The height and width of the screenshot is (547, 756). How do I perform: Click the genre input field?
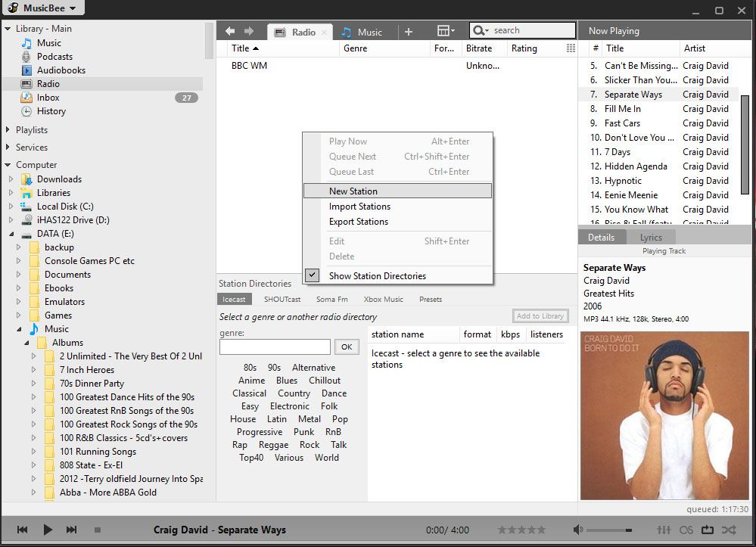[x=274, y=347]
